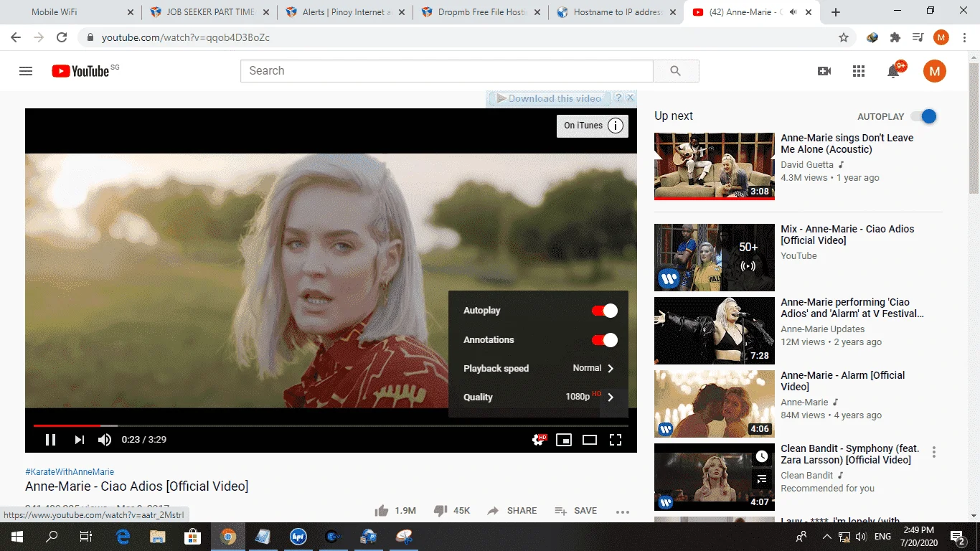Save the video to a playlist

[575, 511]
